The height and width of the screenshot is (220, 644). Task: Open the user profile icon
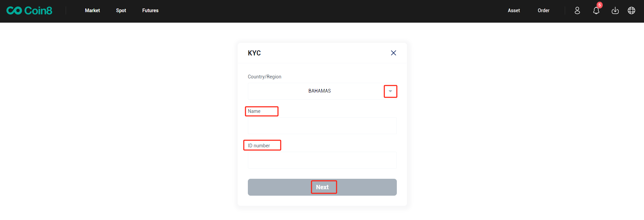(577, 11)
